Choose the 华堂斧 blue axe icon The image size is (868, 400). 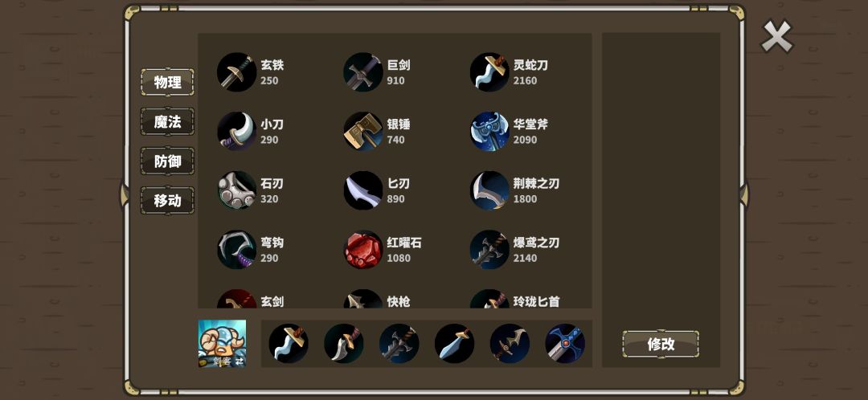point(490,131)
